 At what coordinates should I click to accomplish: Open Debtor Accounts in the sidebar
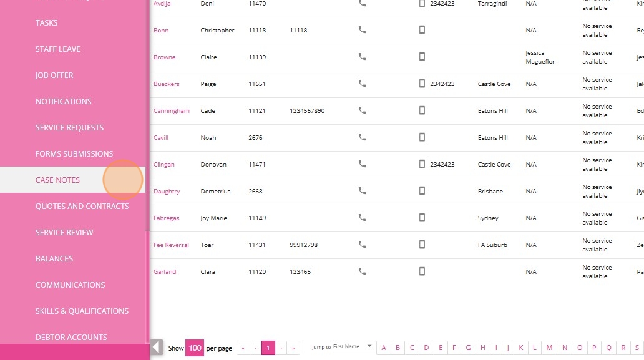tap(71, 338)
